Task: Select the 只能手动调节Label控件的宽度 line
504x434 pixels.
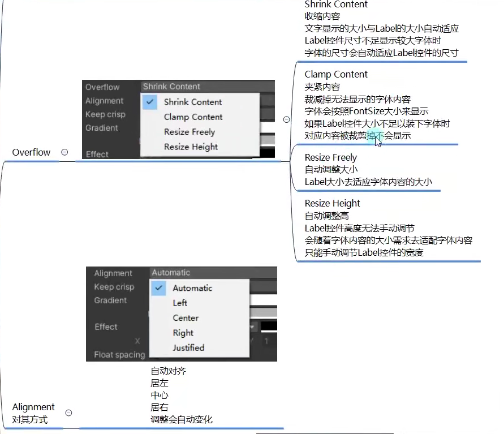Action: [364, 253]
